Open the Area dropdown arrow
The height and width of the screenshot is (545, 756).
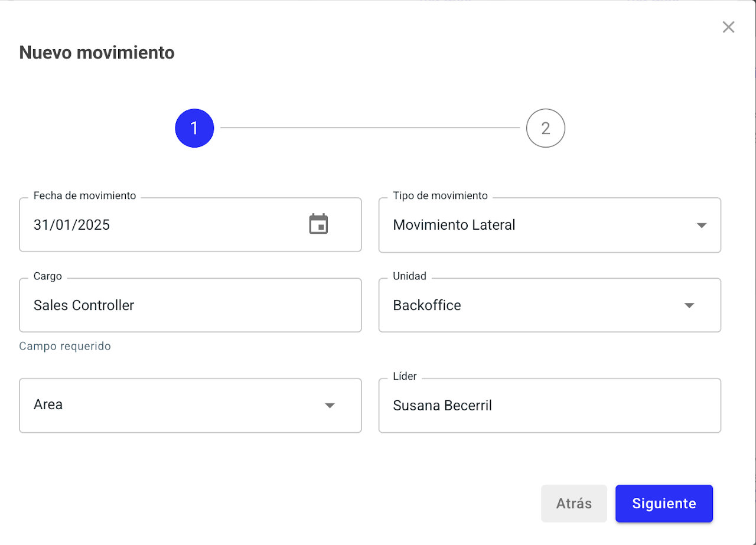330,405
